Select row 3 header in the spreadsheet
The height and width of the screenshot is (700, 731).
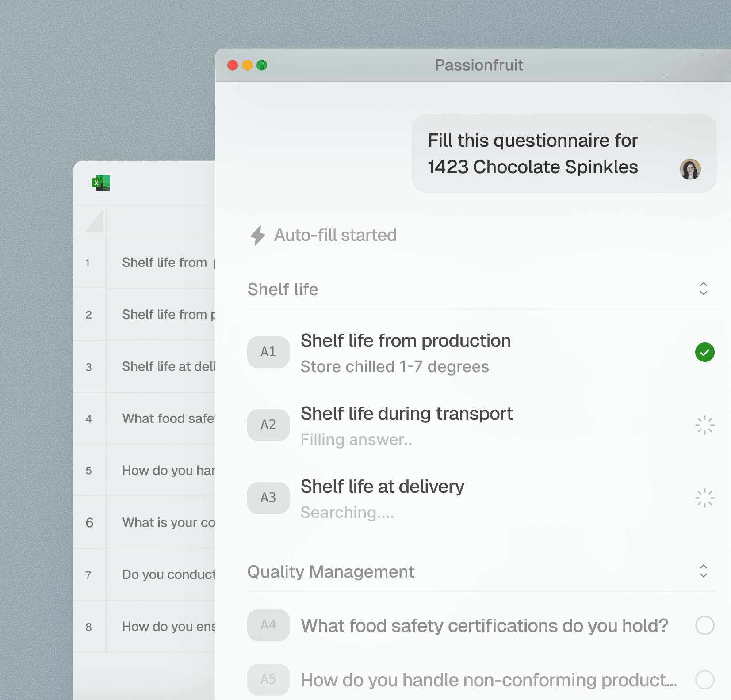tap(90, 367)
